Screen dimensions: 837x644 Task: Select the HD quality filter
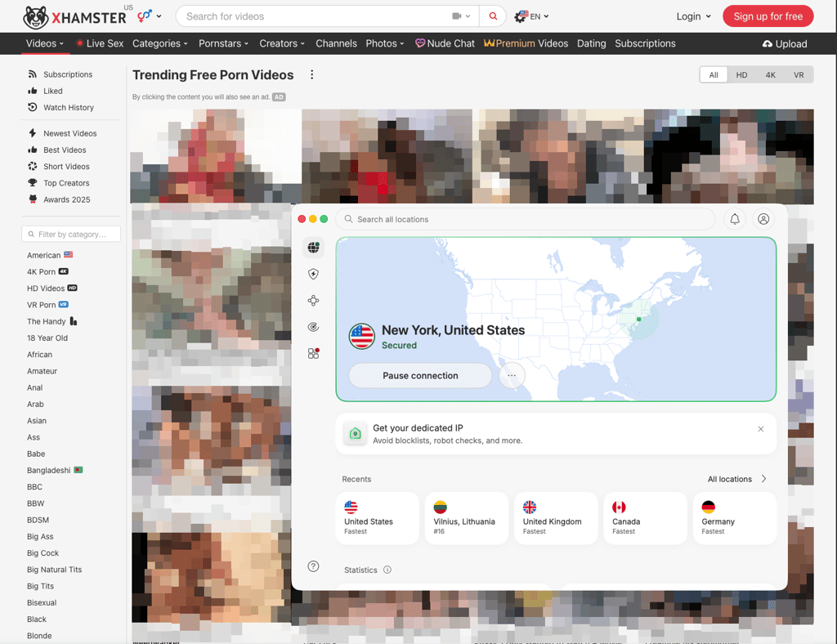tap(741, 74)
